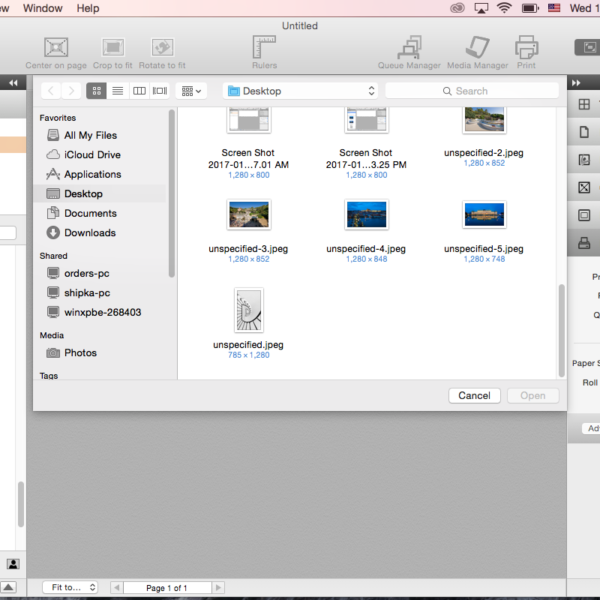This screenshot has height=600, width=600.
Task: Open the Help menu
Action: point(88,8)
